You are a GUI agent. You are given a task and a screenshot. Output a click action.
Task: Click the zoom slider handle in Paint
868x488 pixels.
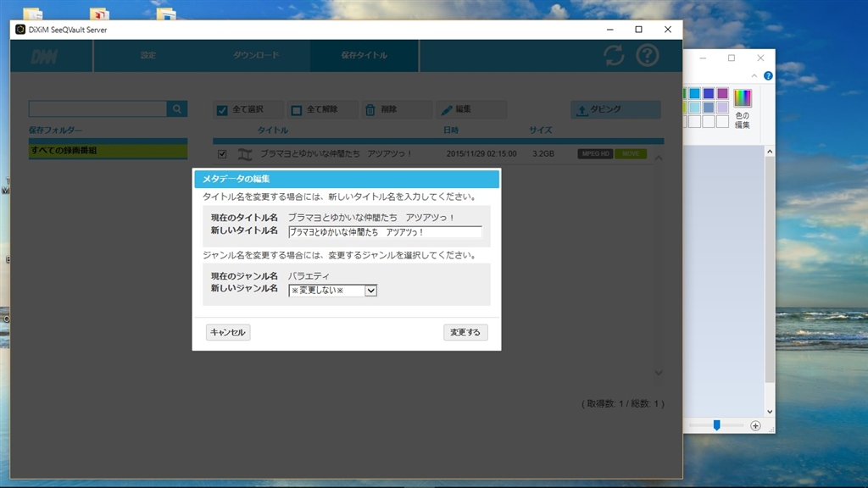(717, 425)
